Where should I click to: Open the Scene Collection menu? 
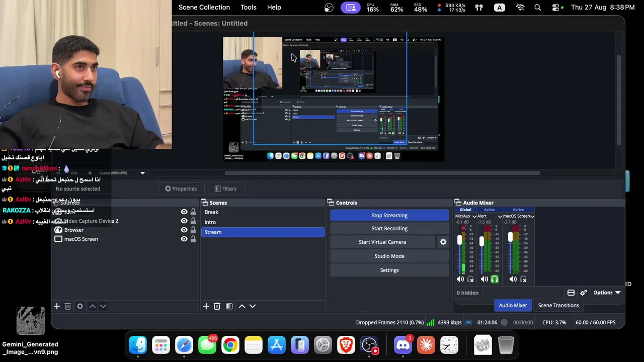pyautogui.click(x=204, y=8)
